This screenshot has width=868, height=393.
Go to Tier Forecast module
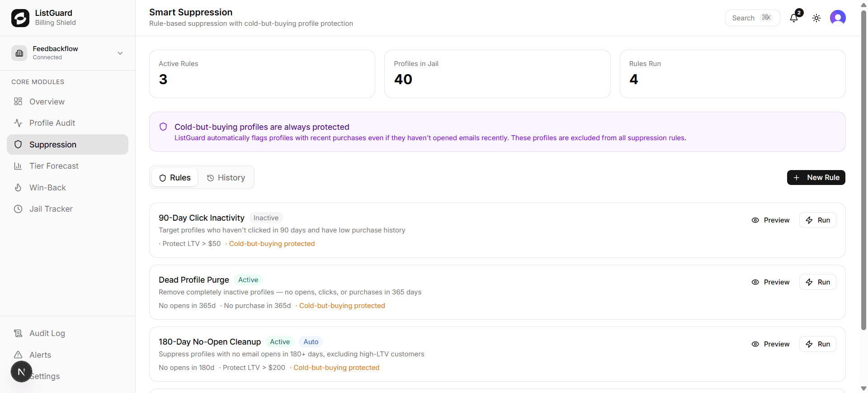(x=54, y=166)
